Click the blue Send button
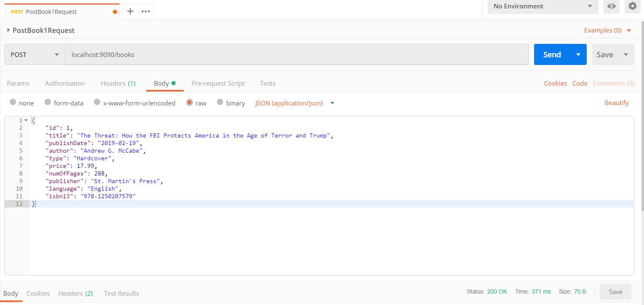Image resolution: width=644 pixels, height=305 pixels. click(552, 54)
